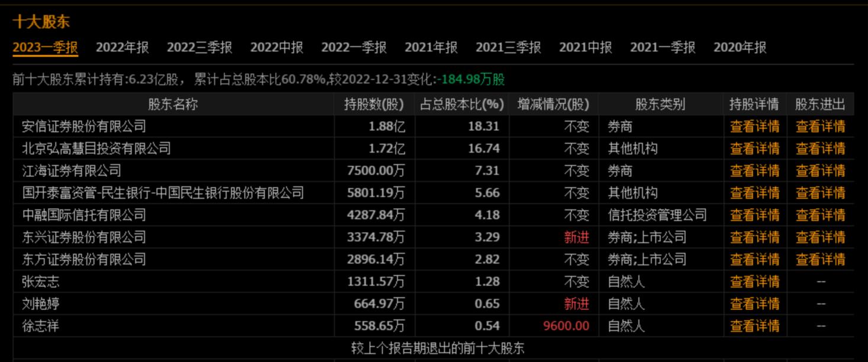Click the 持股详情 column header
868x362 pixels.
tap(754, 105)
